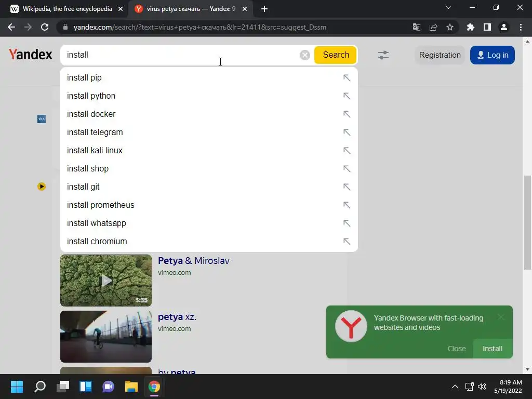
Task: Select suggestion install whatsapp
Action: [209, 223]
